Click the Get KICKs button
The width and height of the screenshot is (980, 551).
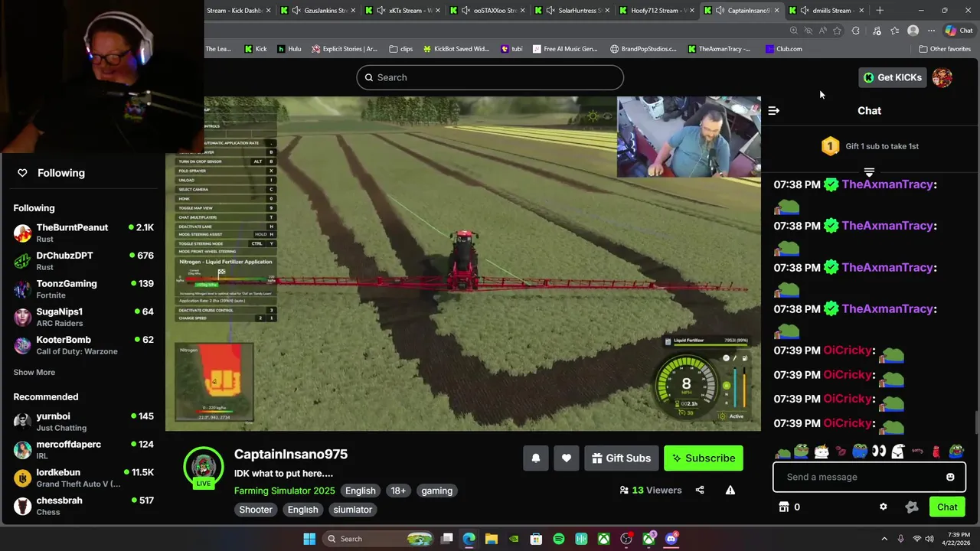coord(892,77)
